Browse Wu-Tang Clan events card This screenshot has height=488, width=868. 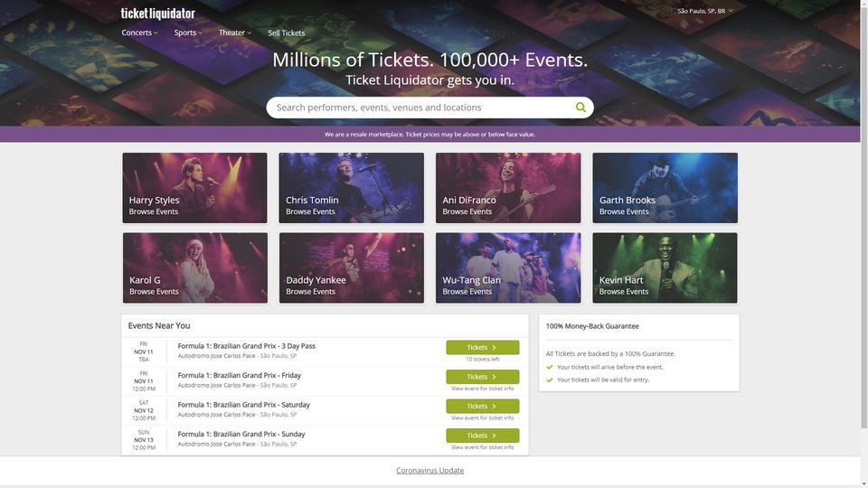point(508,267)
